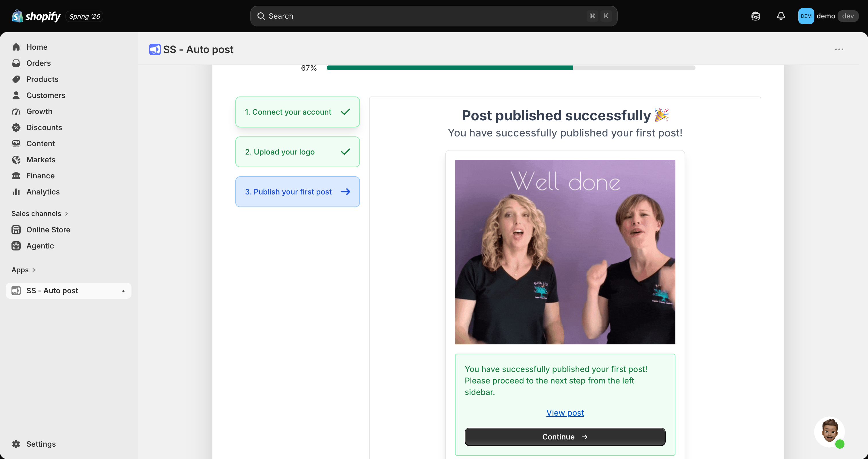This screenshot has width=868, height=459.
Task: Open Settings gear icon
Action: click(16, 444)
